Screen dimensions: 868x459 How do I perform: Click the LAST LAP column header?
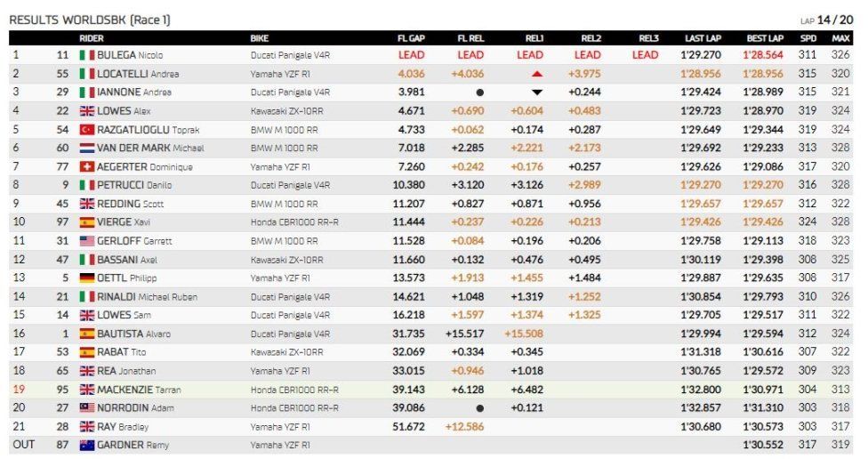click(x=703, y=38)
